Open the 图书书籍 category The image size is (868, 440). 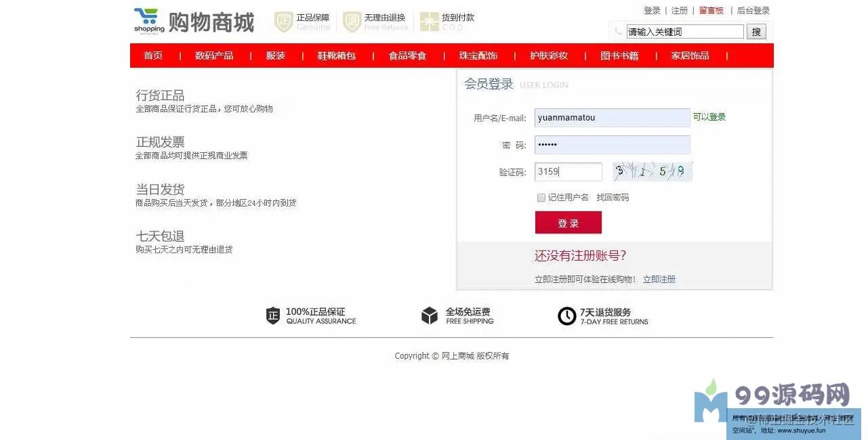pos(619,56)
